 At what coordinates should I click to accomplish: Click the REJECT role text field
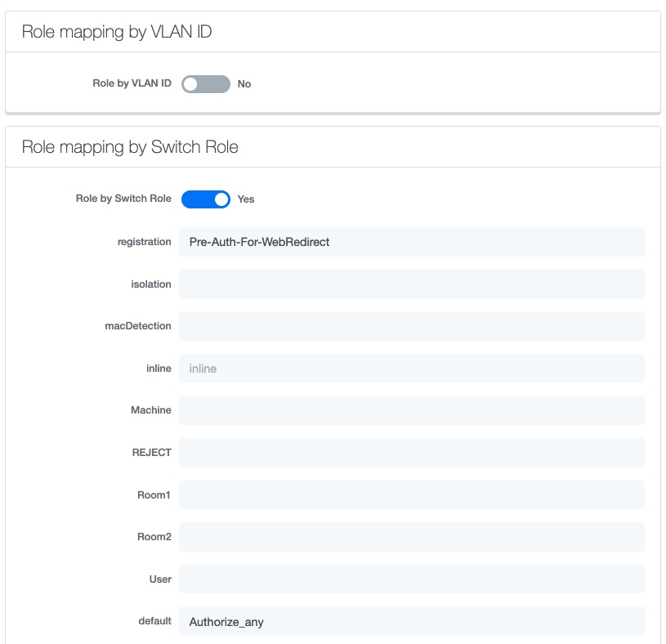tap(411, 453)
